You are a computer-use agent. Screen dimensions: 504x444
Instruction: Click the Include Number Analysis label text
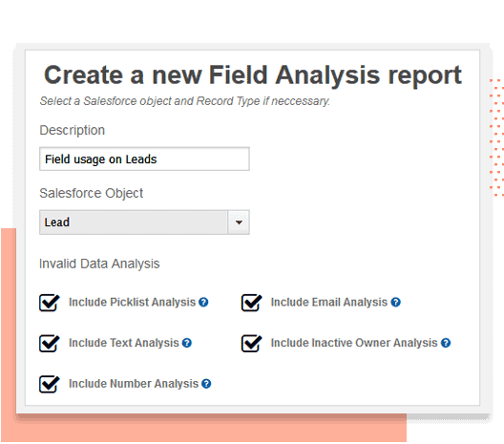click(134, 384)
